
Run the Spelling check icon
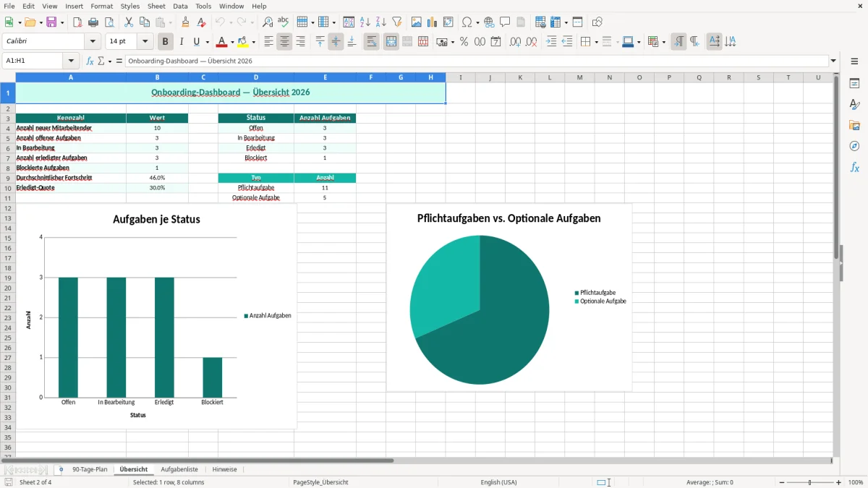(284, 22)
